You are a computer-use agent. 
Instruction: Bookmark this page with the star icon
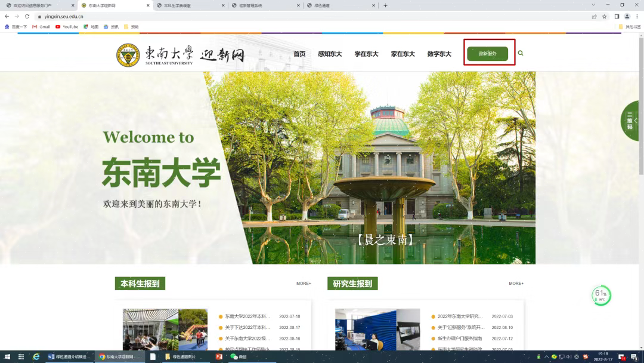pyautogui.click(x=604, y=17)
